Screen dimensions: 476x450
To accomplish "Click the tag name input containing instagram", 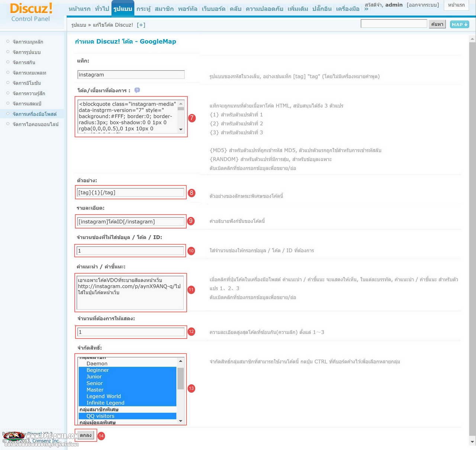I will pyautogui.click(x=131, y=75).
